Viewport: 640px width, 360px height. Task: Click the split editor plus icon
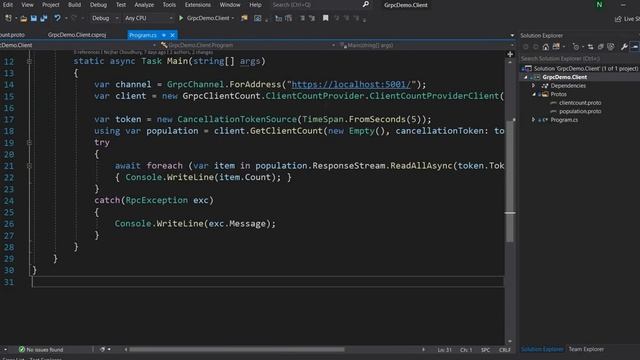[x=510, y=54]
